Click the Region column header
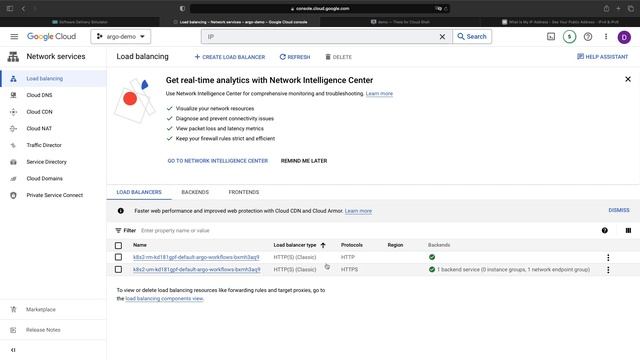Image resolution: width=640 pixels, height=360 pixels. coord(395,245)
